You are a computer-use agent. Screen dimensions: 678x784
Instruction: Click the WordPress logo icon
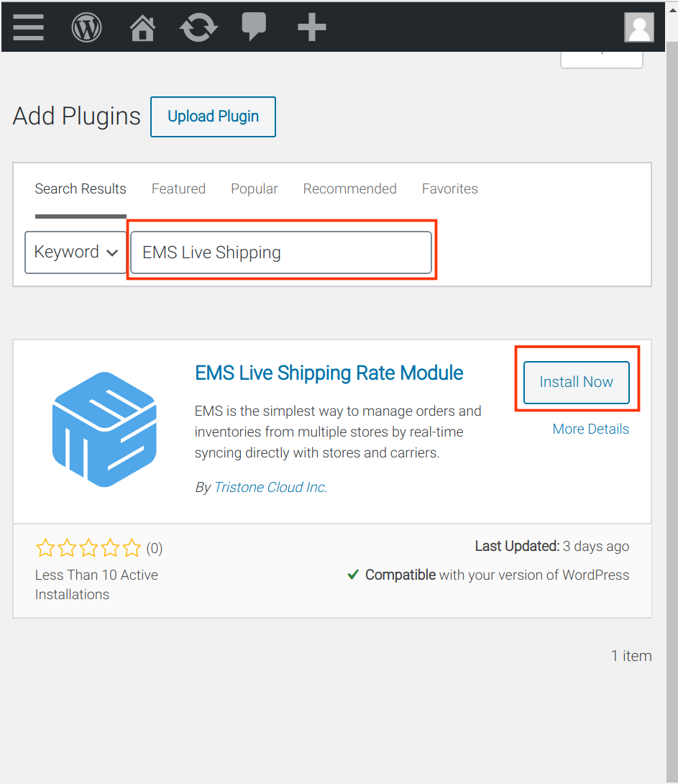[86, 27]
